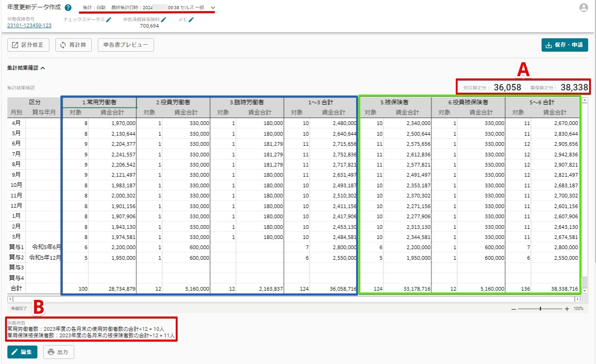The height and width of the screenshot is (364, 596).
Task: Select the 合計 row label
Action: pyautogui.click(x=16, y=288)
